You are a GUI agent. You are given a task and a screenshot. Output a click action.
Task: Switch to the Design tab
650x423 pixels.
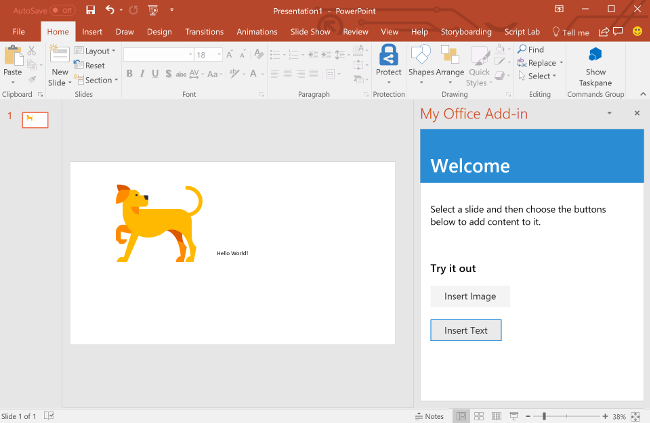[159, 32]
